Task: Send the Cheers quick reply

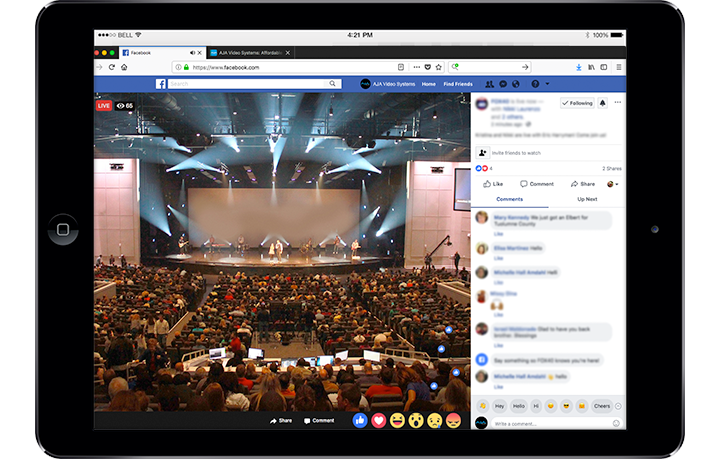Action: 602,406
